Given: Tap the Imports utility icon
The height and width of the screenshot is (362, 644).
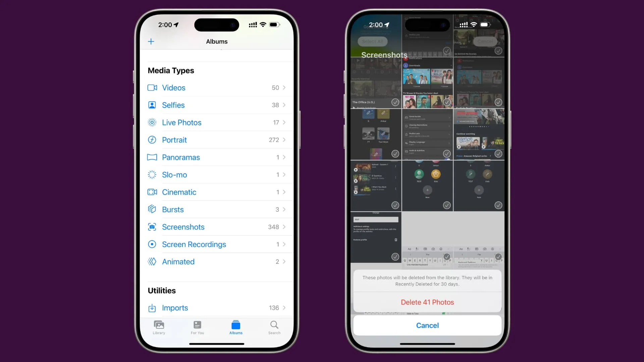Looking at the screenshot, I should (153, 308).
